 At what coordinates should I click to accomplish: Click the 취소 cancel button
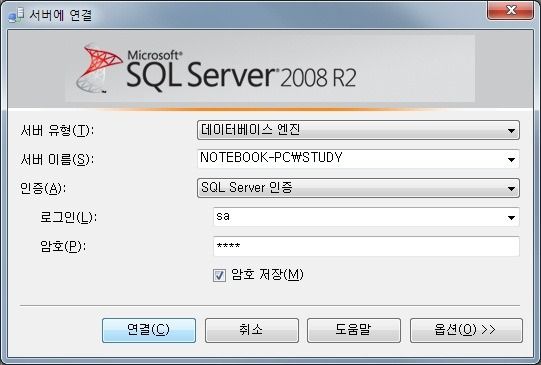click(x=252, y=330)
